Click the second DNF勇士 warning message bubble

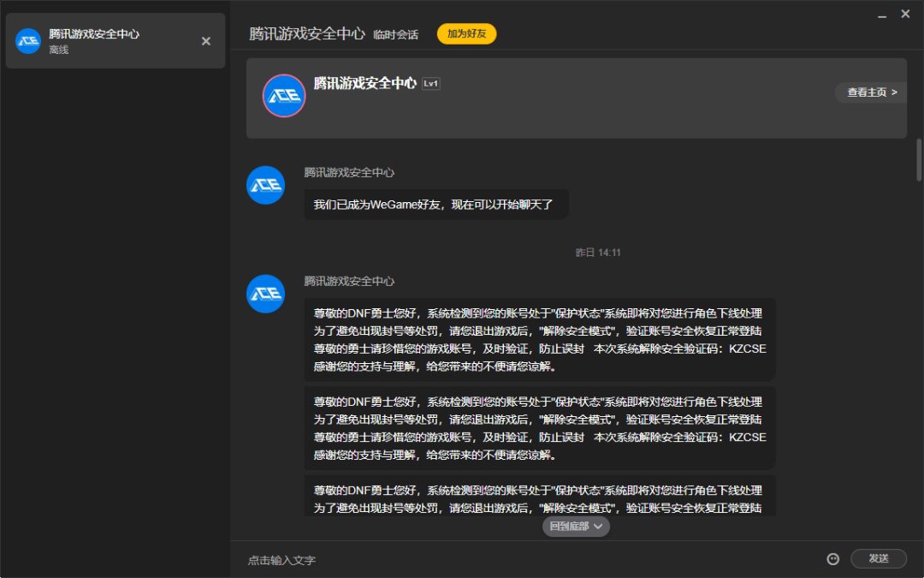[x=540, y=428]
